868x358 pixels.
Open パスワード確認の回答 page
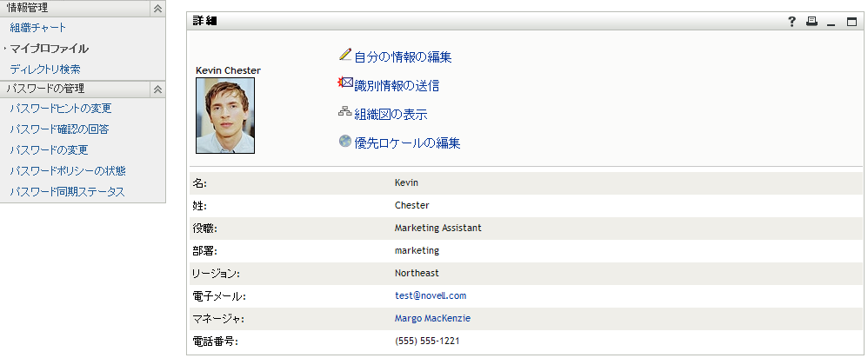point(59,129)
